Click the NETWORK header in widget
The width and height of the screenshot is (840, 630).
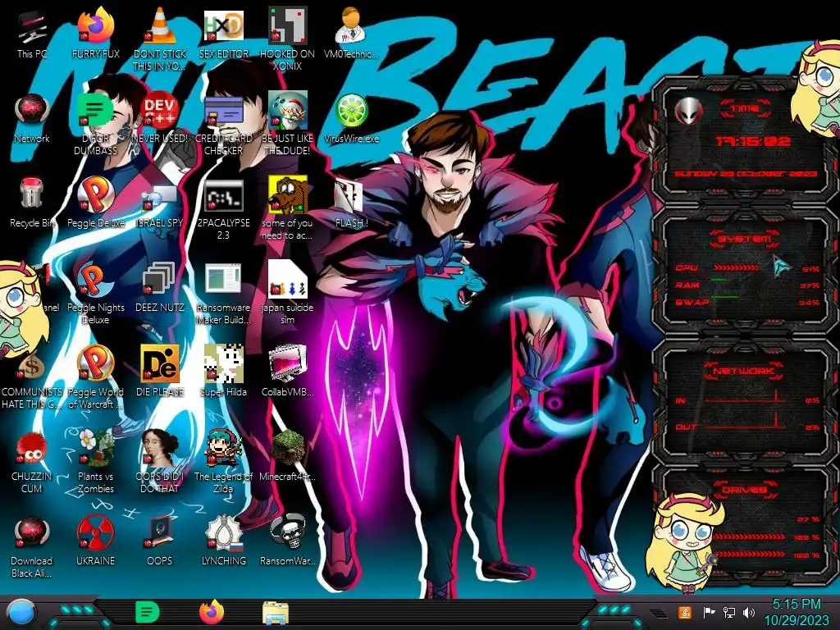pyautogui.click(x=744, y=371)
